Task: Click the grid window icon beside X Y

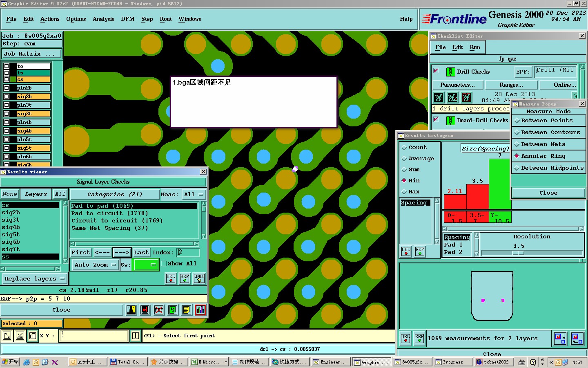Action: click(x=33, y=336)
